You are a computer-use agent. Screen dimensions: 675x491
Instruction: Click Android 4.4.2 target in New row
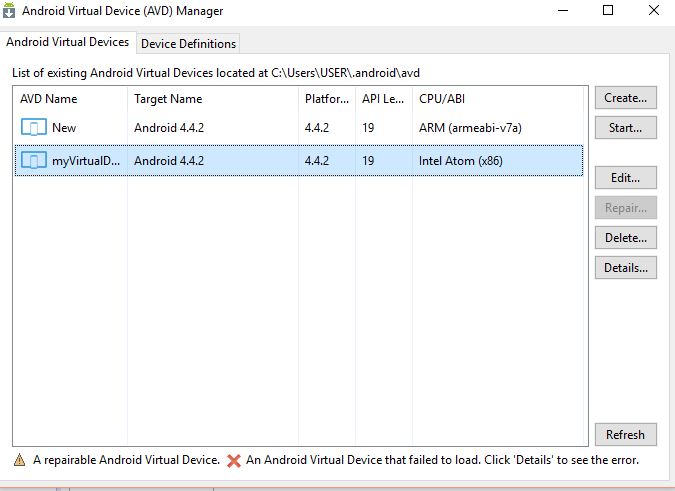point(169,128)
